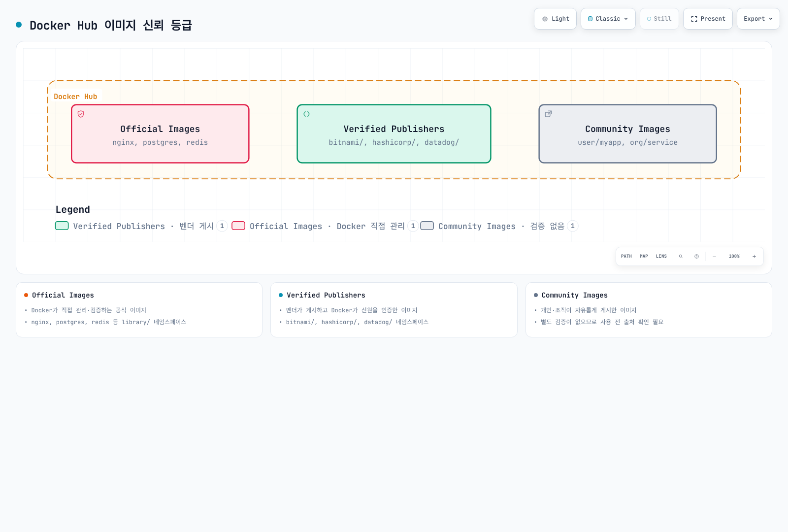Click legend text 'Official Images · Docker 직접 관리'

click(327, 226)
